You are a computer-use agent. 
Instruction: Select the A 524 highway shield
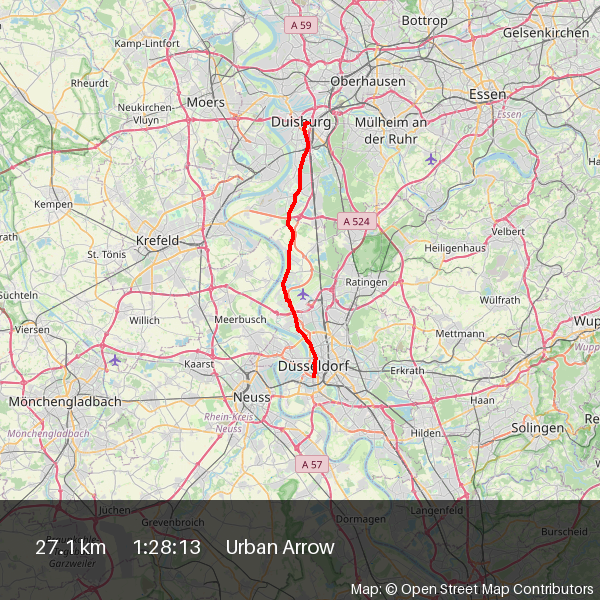(x=357, y=222)
